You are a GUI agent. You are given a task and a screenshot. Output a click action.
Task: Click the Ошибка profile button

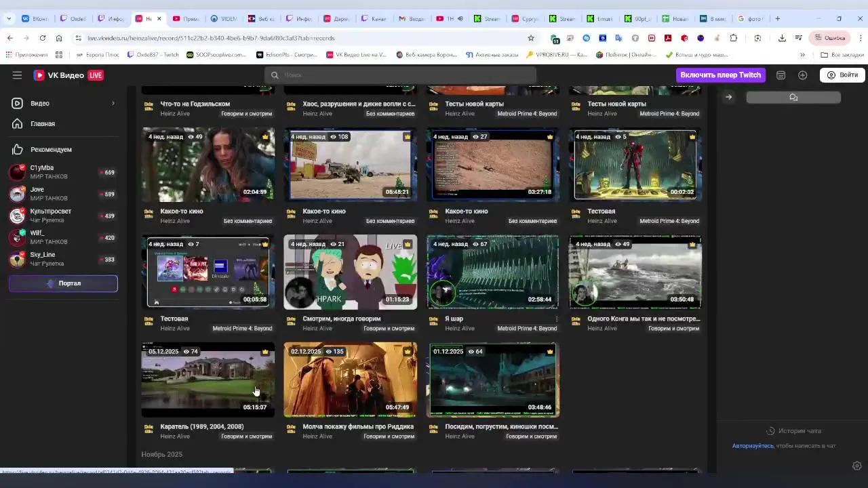(x=830, y=38)
